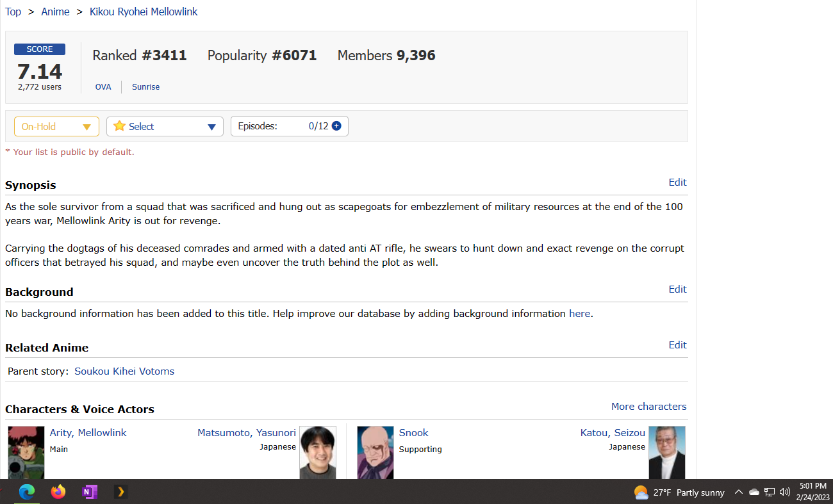Go to Top in the breadcrumb
The height and width of the screenshot is (504, 833).
13,12
